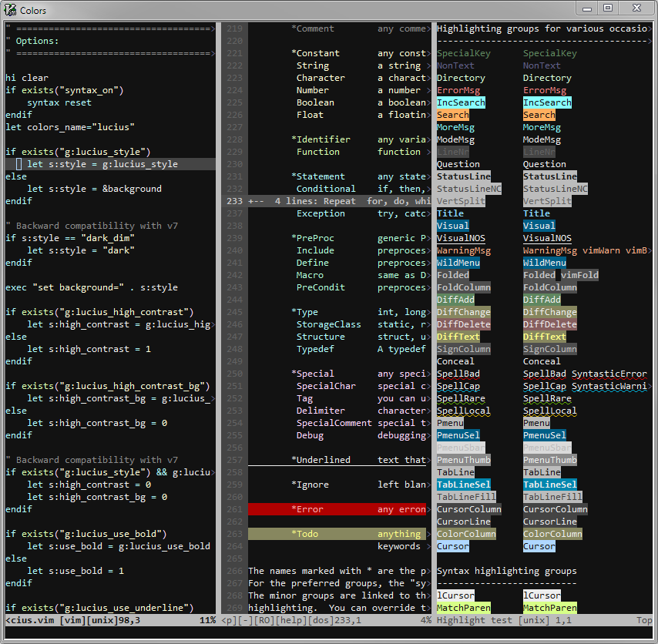Click the left blue PmenuSel entry
This screenshot has width=658, height=644.
[458, 435]
